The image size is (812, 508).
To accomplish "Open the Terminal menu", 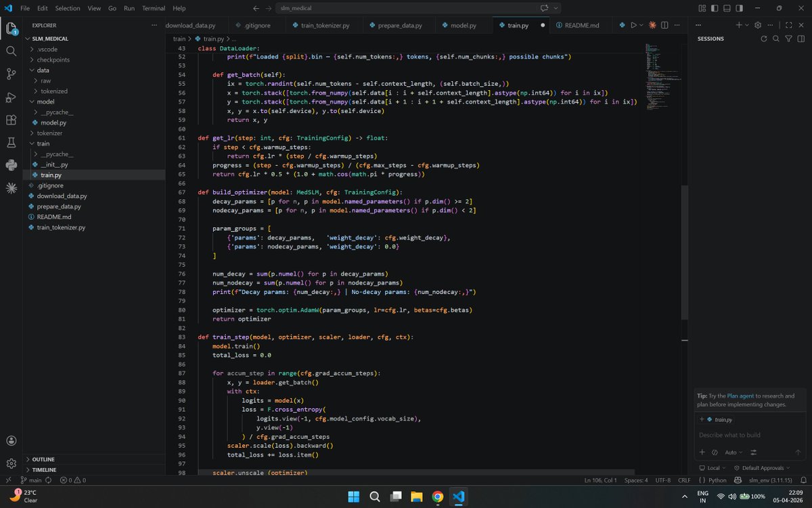I will pyautogui.click(x=154, y=8).
